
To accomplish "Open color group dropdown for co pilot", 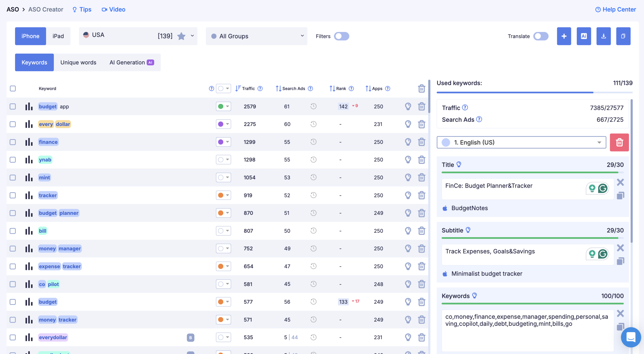I will [223, 284].
